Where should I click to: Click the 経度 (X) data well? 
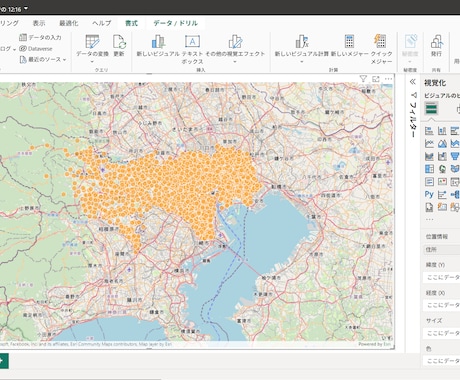coord(442,305)
